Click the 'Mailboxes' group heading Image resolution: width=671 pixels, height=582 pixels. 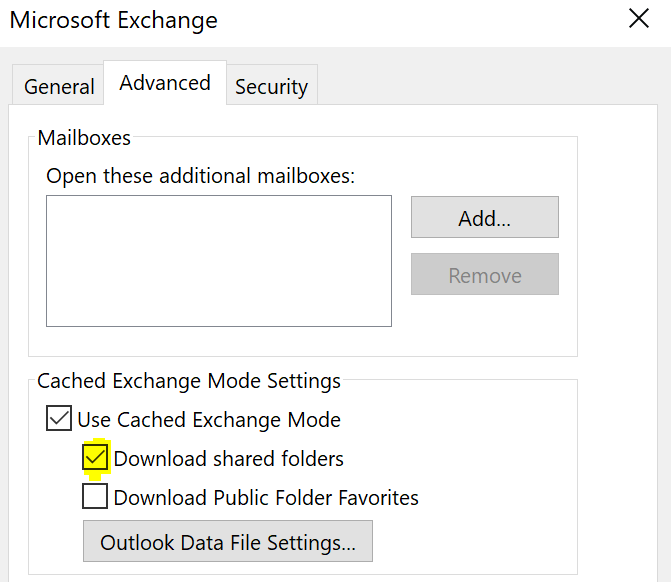(x=84, y=138)
